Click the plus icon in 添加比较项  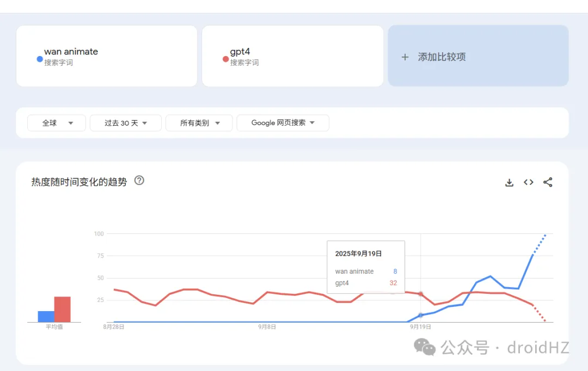point(405,57)
